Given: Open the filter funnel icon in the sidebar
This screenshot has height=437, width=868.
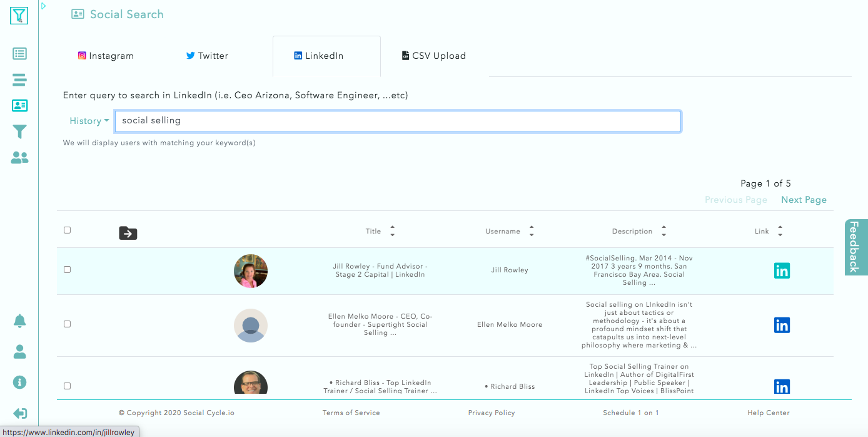Looking at the screenshot, I should pos(19,131).
